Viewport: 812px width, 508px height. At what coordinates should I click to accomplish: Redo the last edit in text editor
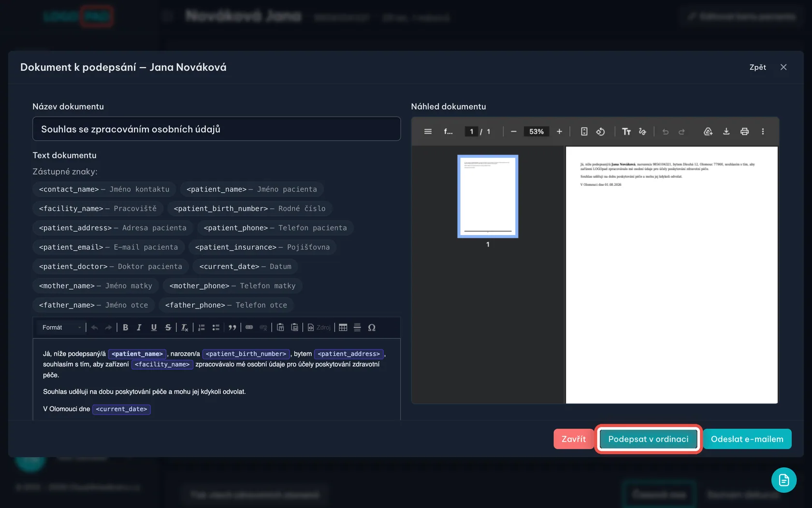[109, 328]
